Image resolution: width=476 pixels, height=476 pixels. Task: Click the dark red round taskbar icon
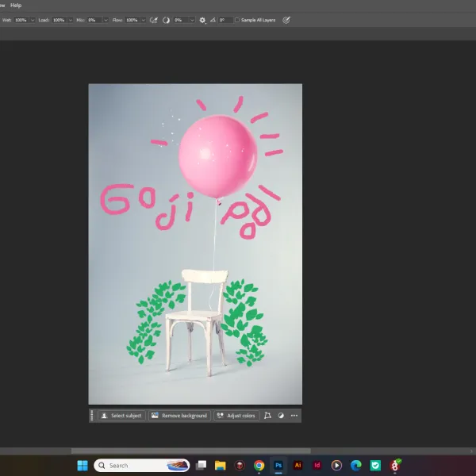[x=240, y=466]
